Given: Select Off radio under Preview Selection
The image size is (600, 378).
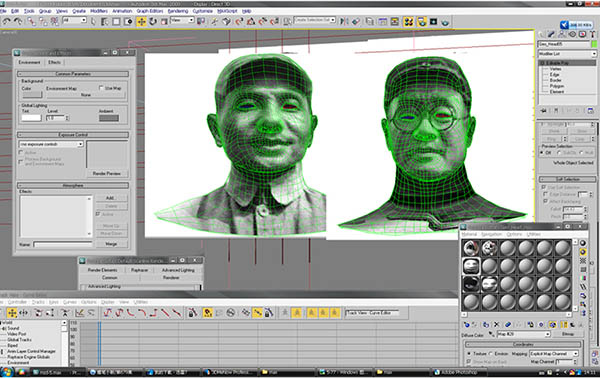Looking at the screenshot, I should click(541, 153).
